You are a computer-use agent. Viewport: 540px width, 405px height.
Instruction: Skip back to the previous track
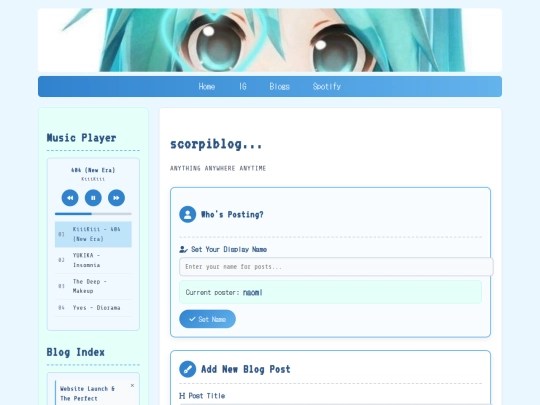(x=70, y=198)
